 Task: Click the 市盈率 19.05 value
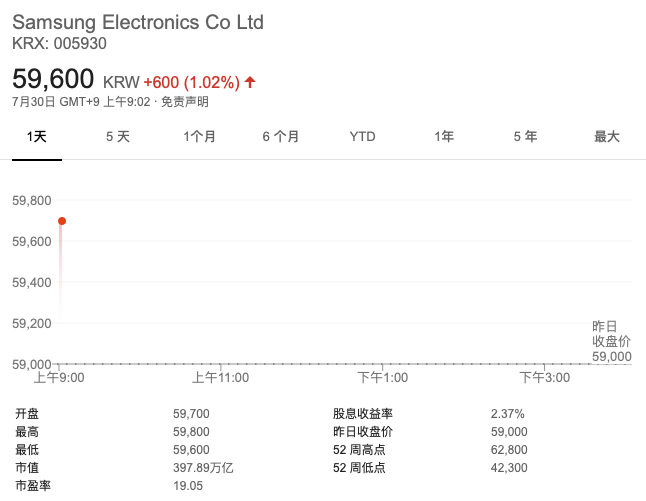188,486
